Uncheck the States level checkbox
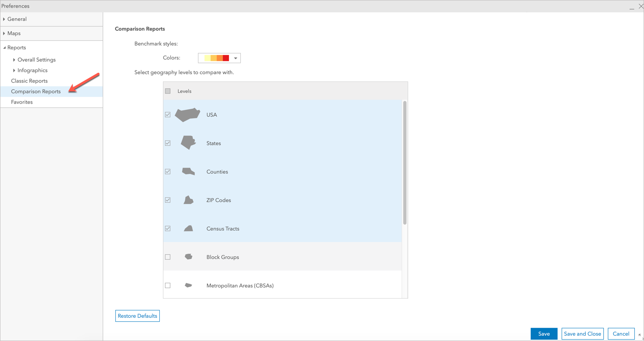Screen dimensions: 644x341 coord(168,143)
